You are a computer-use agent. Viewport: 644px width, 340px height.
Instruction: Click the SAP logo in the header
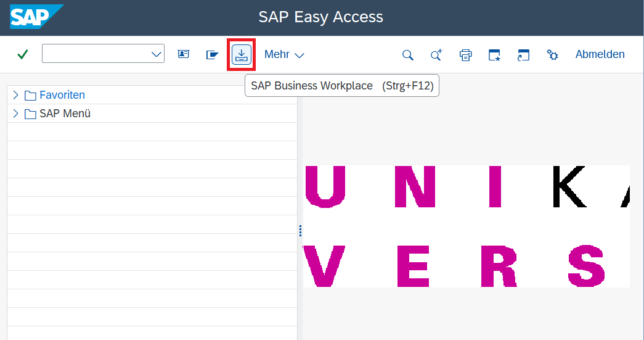pos(36,17)
